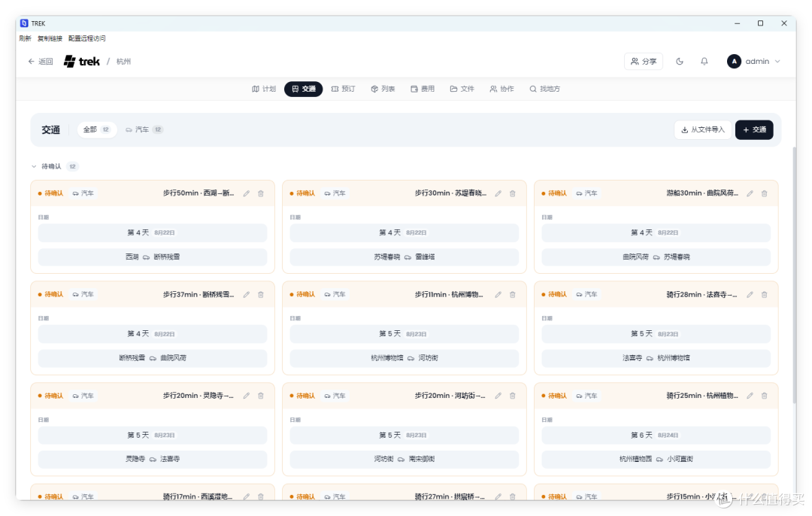The height and width of the screenshot is (516, 812).
Task: Click TREK app icon in title bar
Action: [24, 23]
